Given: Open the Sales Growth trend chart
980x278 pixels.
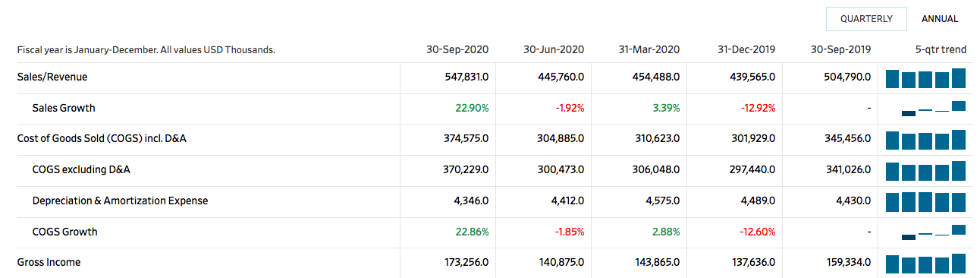Looking at the screenshot, I should click(926, 108).
